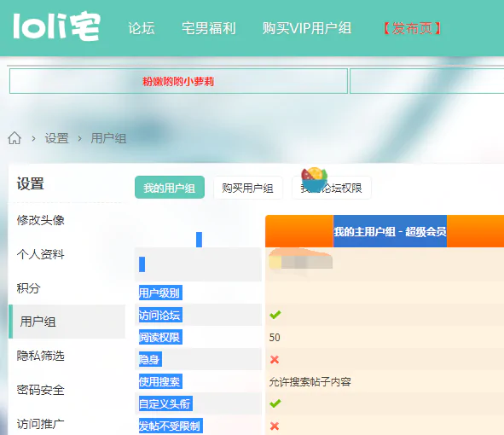This screenshot has height=435, width=504.
Task: Open the 论坛 navigation item
Action: [142, 28]
